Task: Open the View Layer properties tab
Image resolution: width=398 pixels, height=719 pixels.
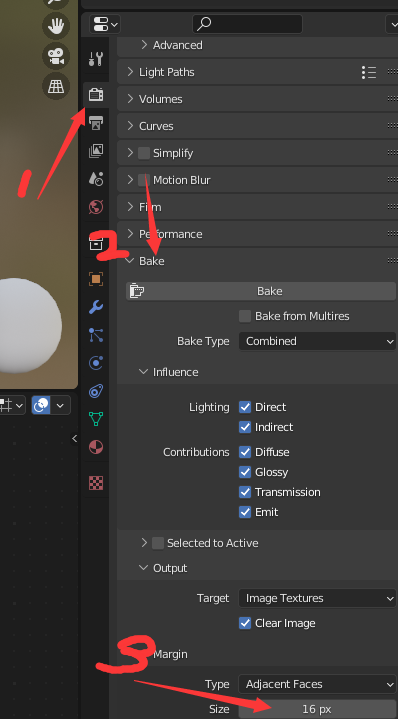Action: click(96, 151)
